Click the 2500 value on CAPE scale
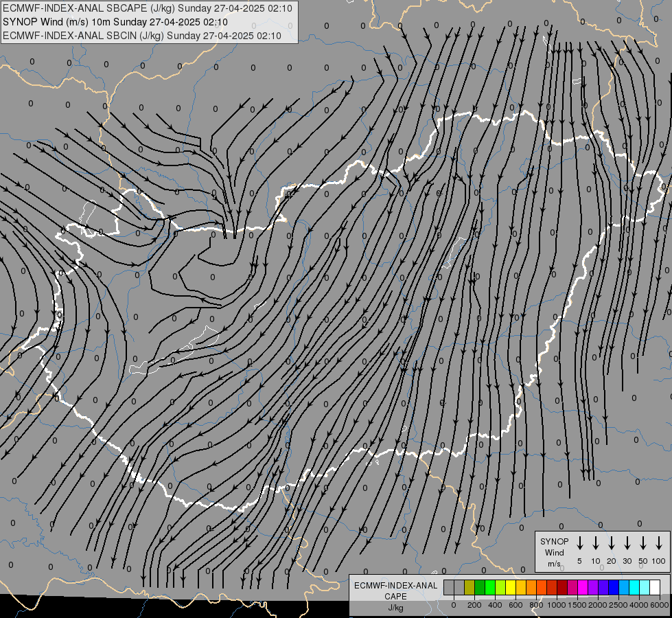 (618, 605)
